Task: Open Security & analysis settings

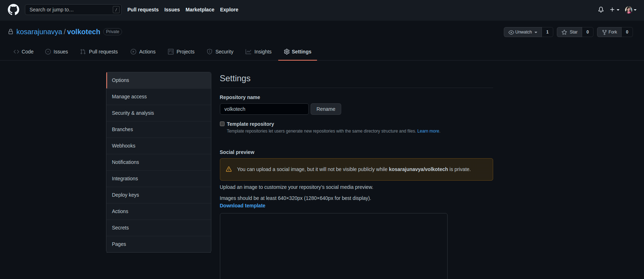Action: (159, 113)
